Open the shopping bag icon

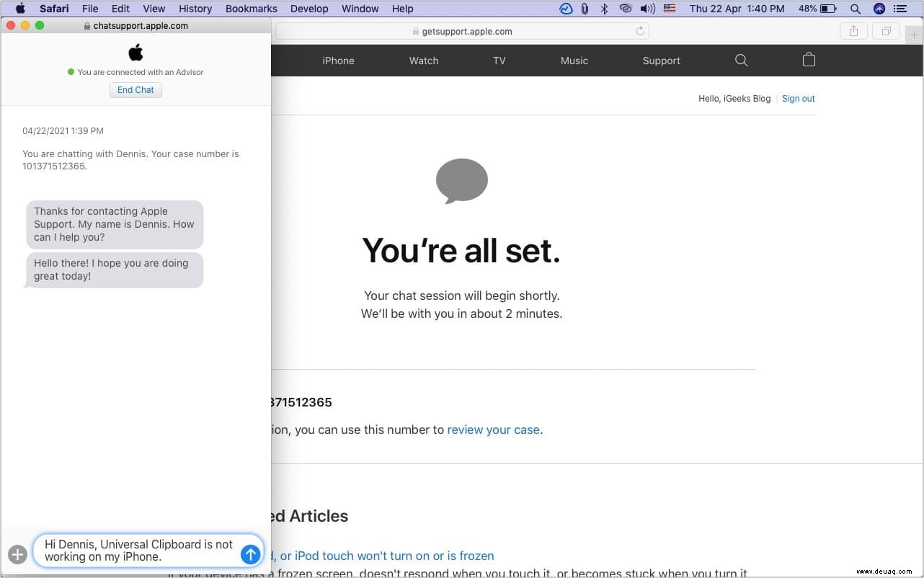click(809, 60)
